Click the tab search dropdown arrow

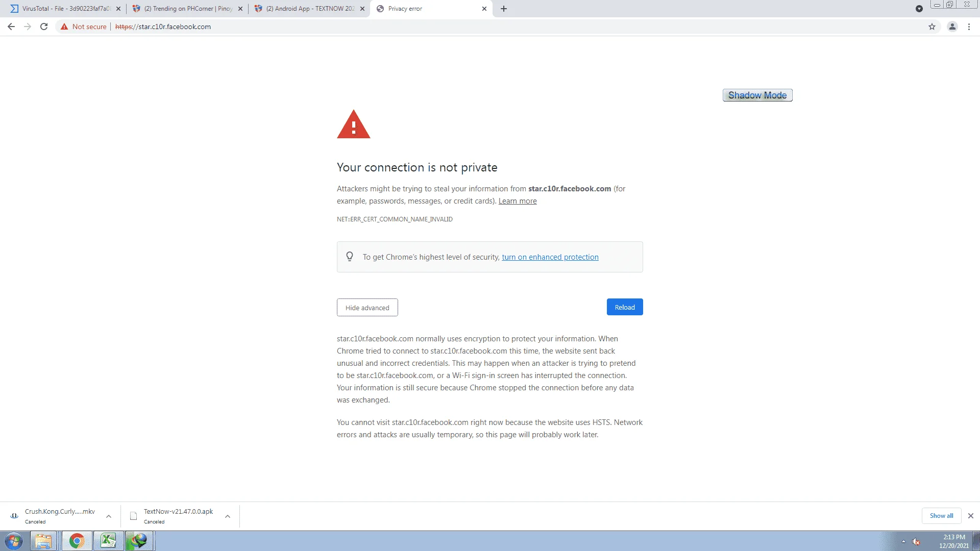(919, 9)
